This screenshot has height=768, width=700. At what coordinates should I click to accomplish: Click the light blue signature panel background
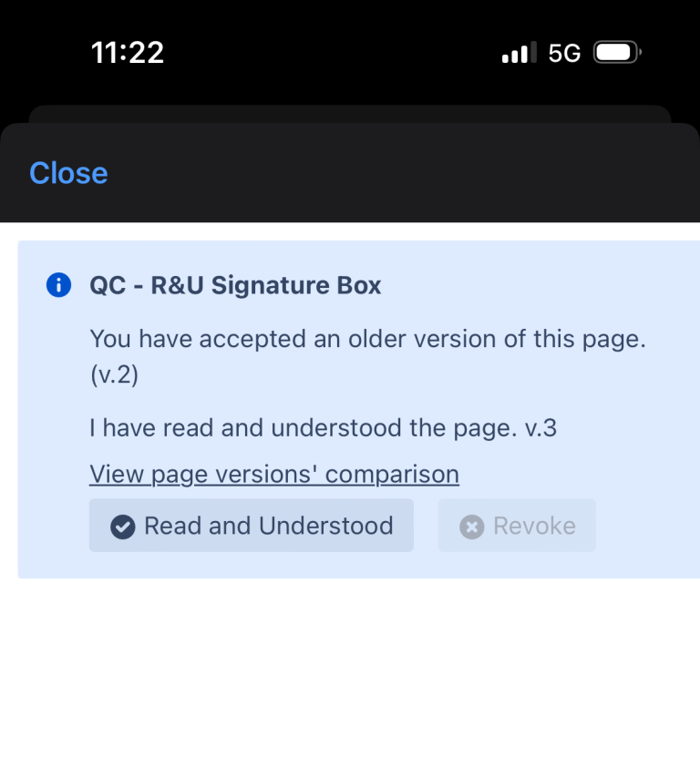pyautogui.click(x=638, y=410)
